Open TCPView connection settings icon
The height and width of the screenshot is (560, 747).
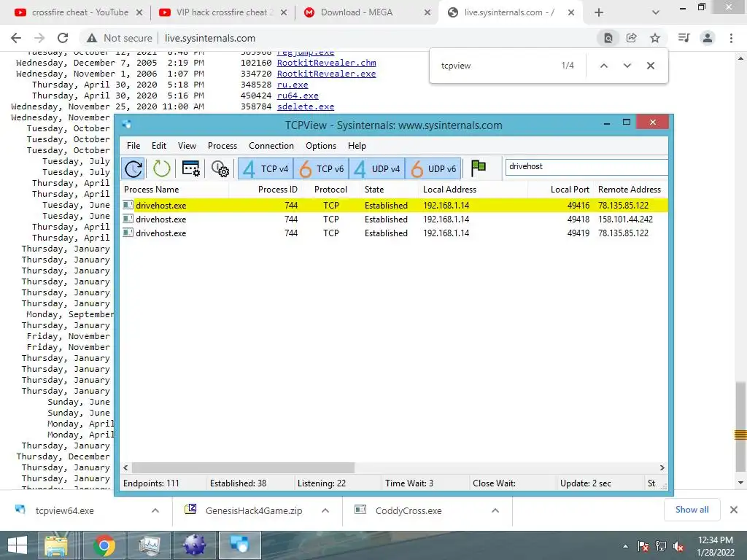(x=191, y=168)
